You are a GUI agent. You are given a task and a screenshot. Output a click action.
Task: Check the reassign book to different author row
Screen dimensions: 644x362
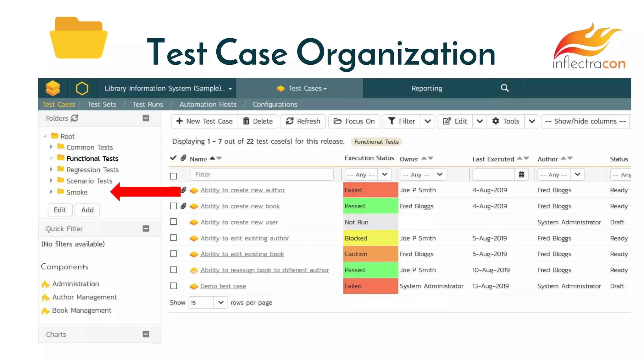click(x=173, y=270)
